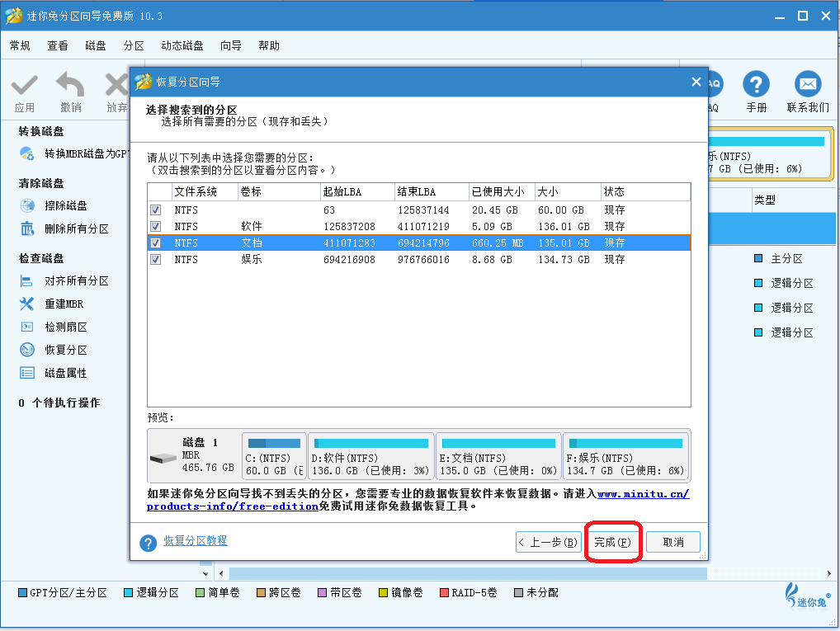The width and height of the screenshot is (840, 631).
Task: Click the sidebar scroll down arrow
Action: tap(205, 574)
